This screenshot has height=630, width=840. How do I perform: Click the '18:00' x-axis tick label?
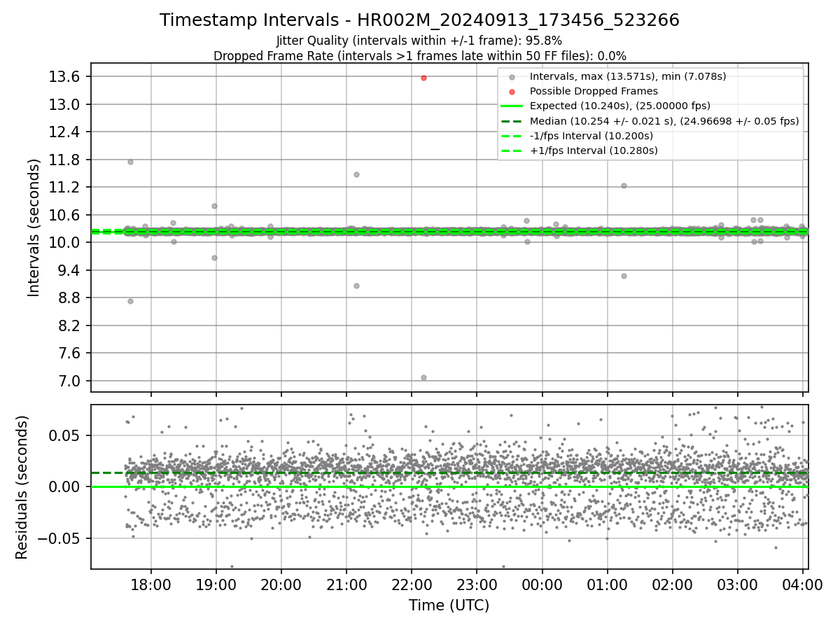(x=150, y=584)
